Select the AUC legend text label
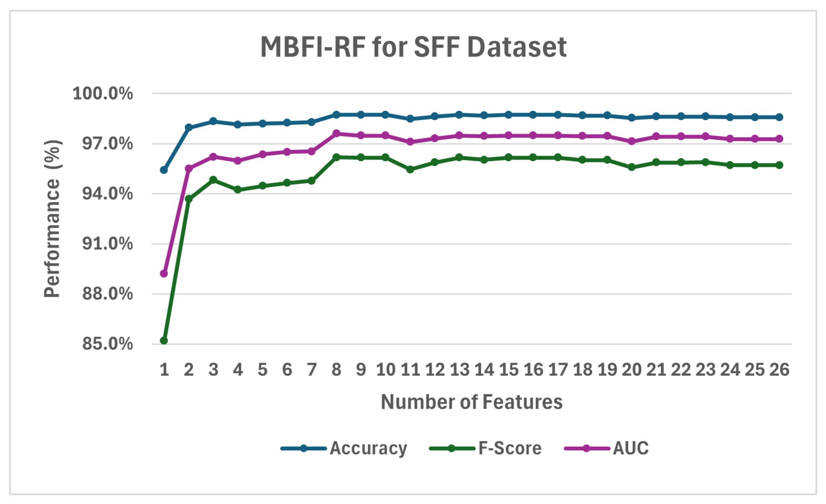Image resolution: width=826 pixels, height=504 pixels. pos(631,448)
